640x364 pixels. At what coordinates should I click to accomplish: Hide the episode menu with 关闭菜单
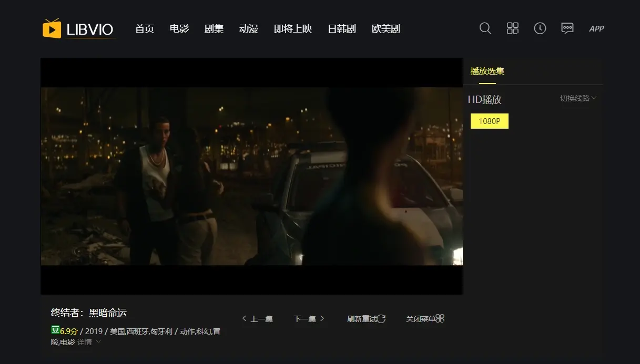click(421, 318)
